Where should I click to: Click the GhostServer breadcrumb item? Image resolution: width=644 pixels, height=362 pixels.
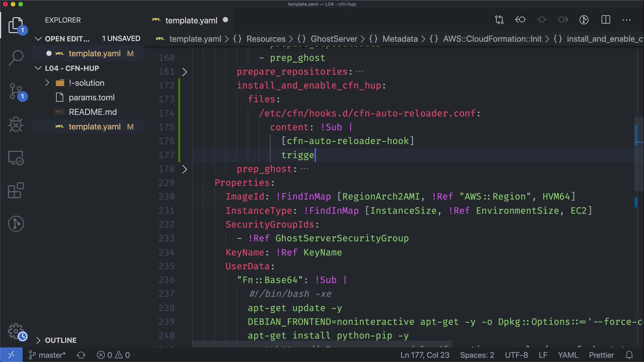pyautogui.click(x=333, y=39)
